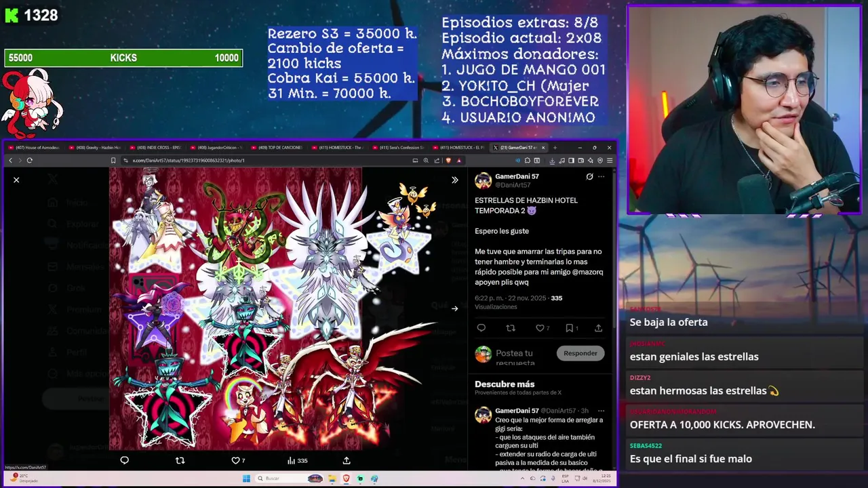Click the streamer webcam feed
The width and height of the screenshot is (868, 488).
pyautogui.click(x=744, y=110)
